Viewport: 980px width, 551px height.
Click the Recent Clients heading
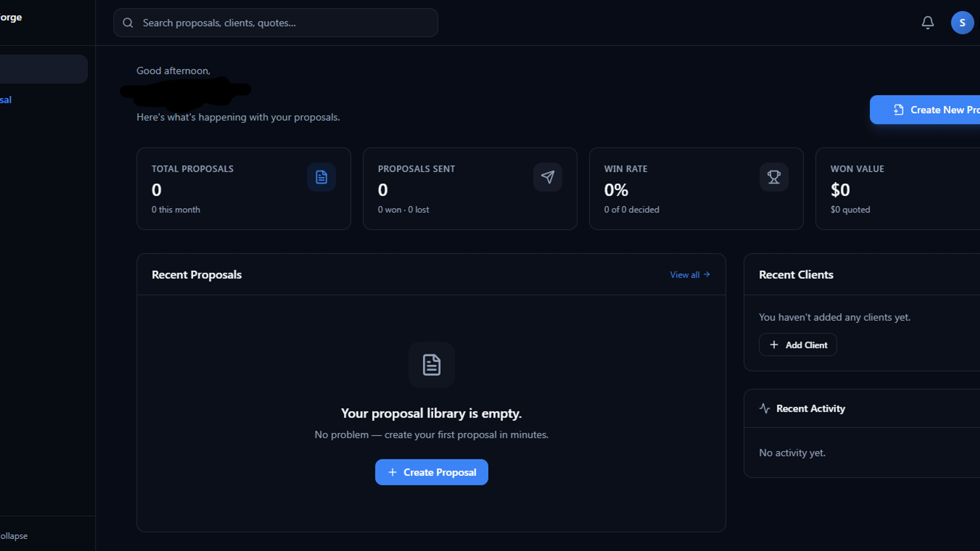point(796,275)
